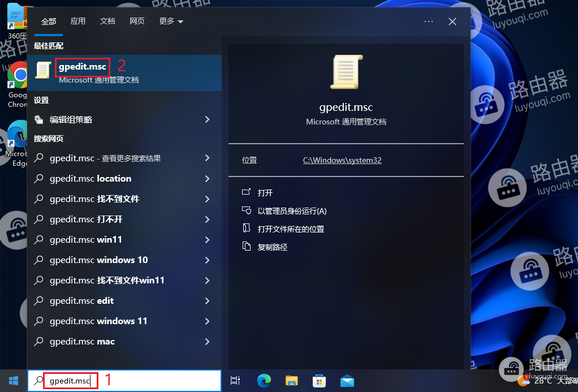The height and width of the screenshot is (392, 578).
Task: Select web suggestion gpedit.msc 查看更多搜索结果
Action: coord(124,158)
